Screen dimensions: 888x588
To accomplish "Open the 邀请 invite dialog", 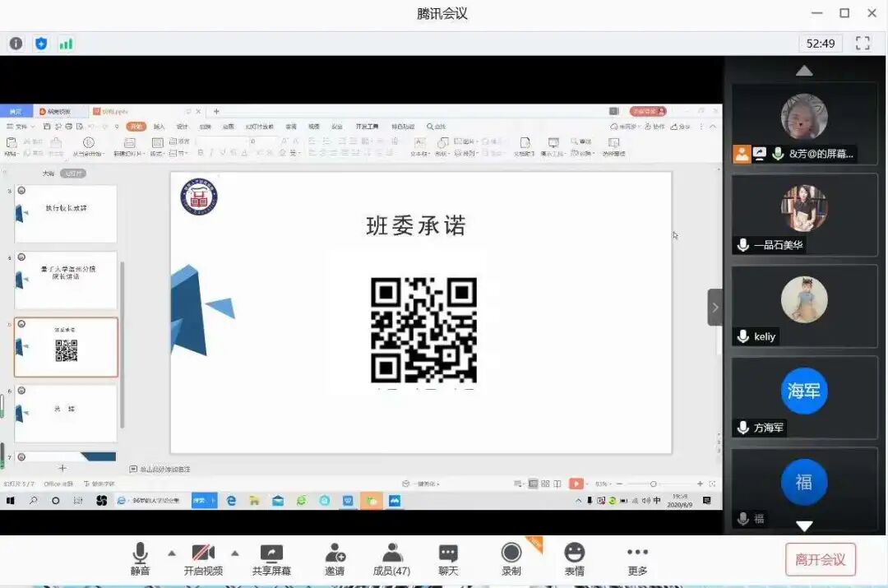I will [x=335, y=558].
